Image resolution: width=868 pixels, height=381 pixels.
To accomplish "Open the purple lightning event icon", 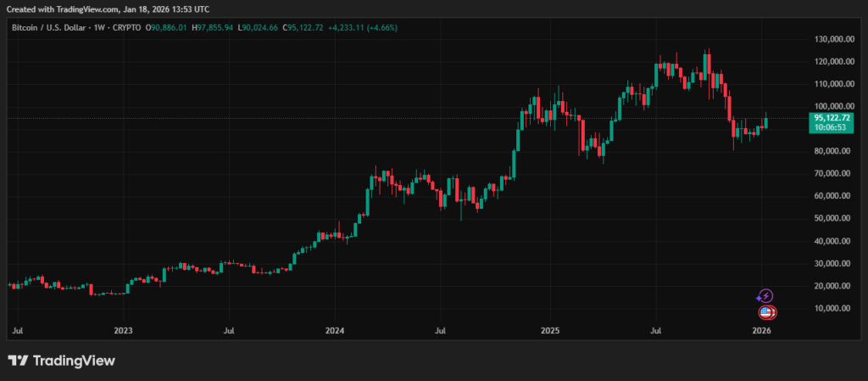I will tap(765, 295).
